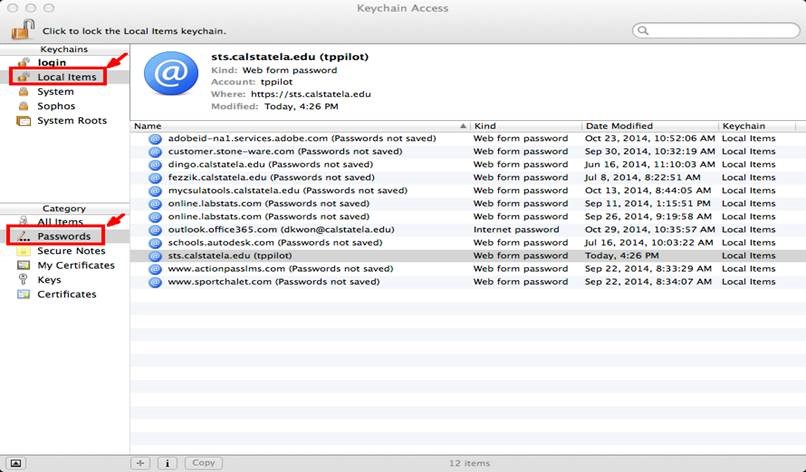The image size is (806, 472).
Task: Select the System keychain
Action: pos(56,92)
